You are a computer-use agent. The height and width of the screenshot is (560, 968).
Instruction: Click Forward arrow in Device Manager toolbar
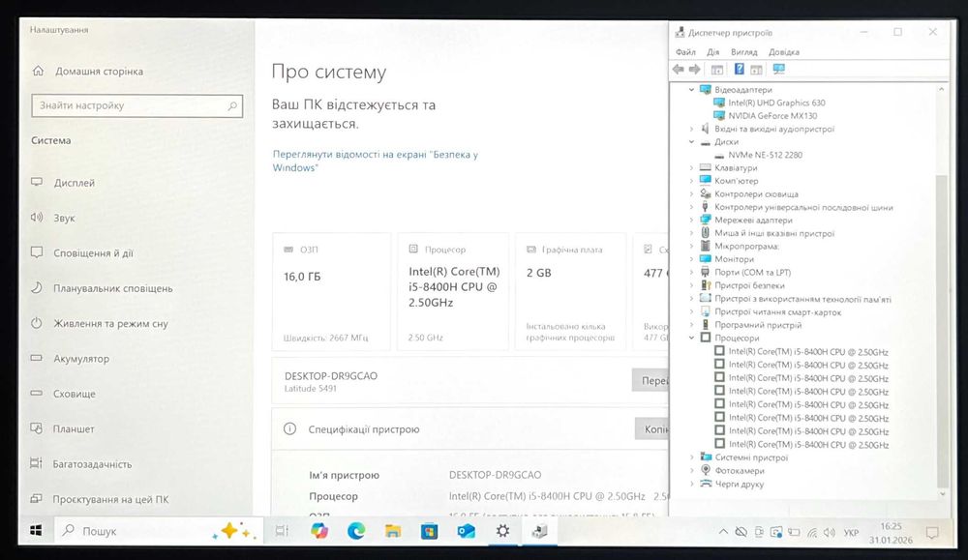pos(694,69)
